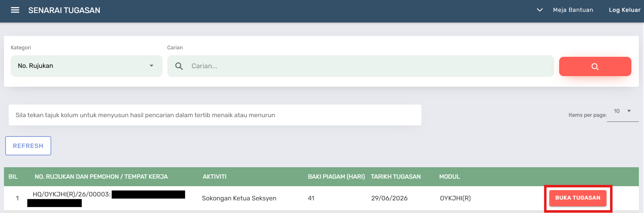Click Log Keluar to sign out
Viewport: 644px width, 213px height.
click(625, 10)
